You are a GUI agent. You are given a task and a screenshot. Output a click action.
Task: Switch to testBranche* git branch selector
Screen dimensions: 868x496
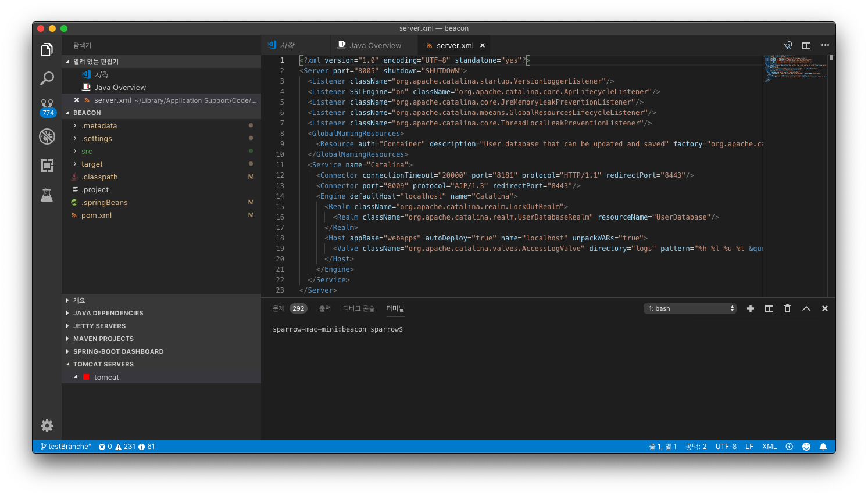[x=66, y=447]
